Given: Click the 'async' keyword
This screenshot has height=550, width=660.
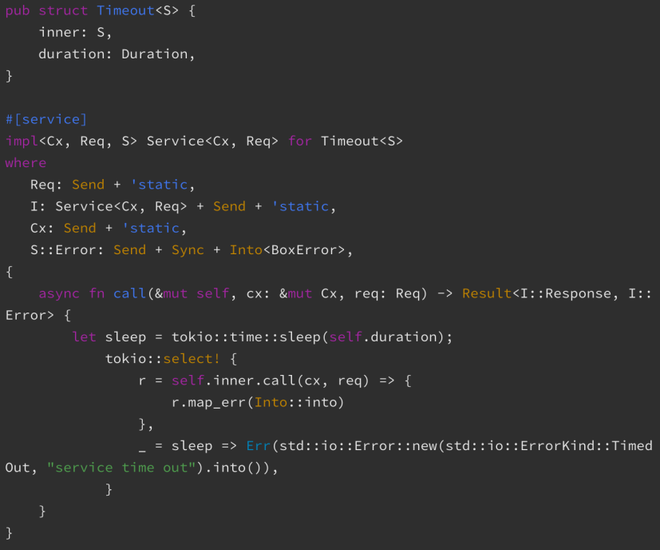Looking at the screenshot, I should [x=58, y=293].
